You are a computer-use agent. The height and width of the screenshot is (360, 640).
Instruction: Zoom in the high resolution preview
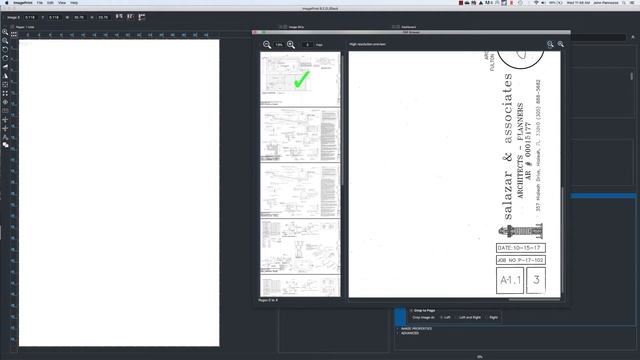(x=561, y=44)
